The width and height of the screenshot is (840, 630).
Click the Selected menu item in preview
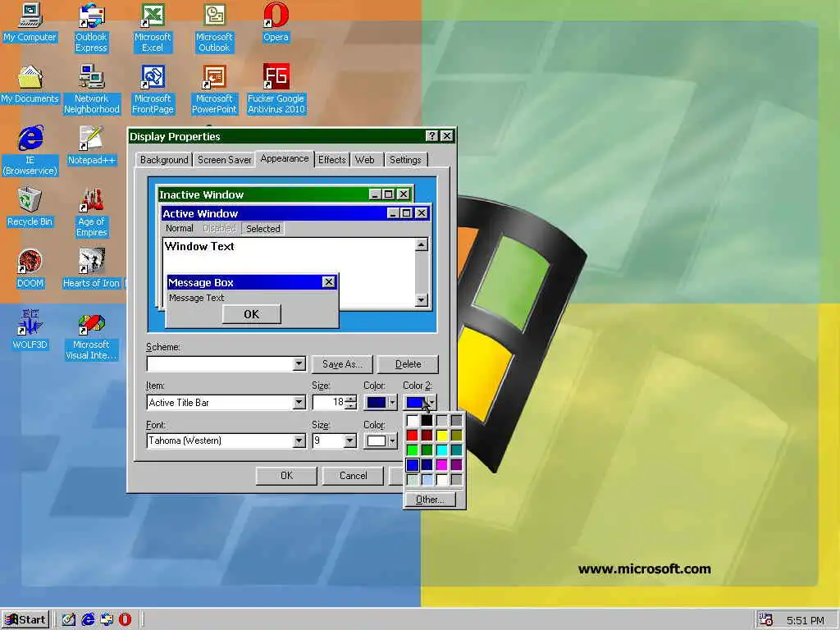coord(263,229)
